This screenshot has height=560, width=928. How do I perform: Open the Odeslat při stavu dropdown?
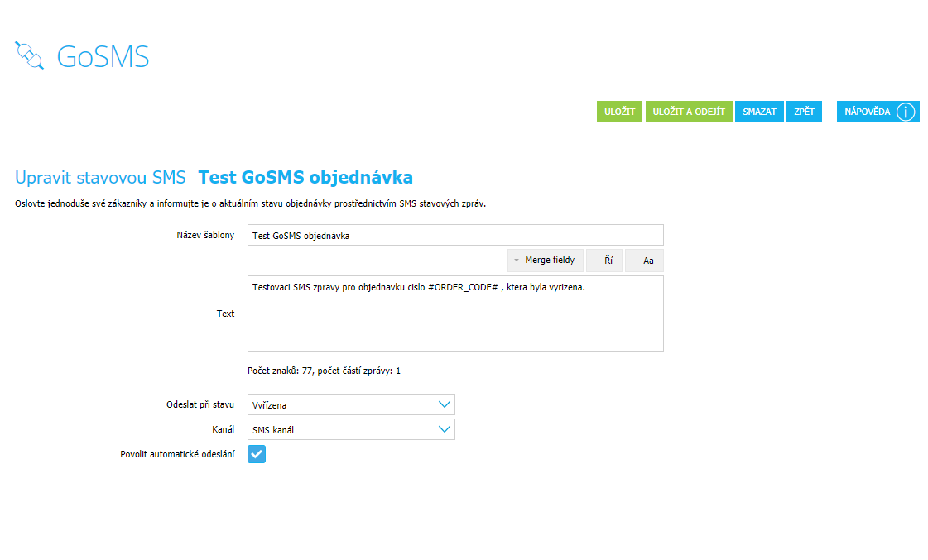coord(351,405)
